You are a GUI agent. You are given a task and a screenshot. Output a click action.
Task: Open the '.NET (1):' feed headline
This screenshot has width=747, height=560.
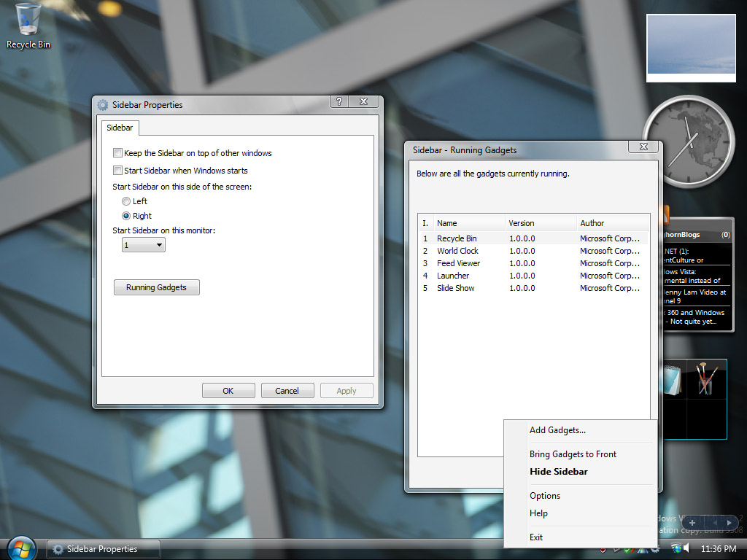[x=697, y=256]
